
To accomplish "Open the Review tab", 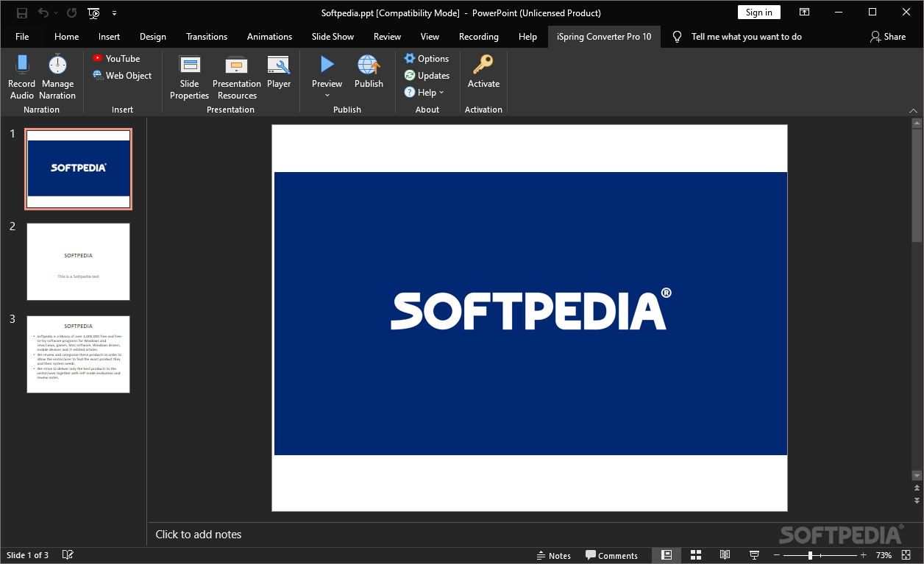I will point(387,37).
